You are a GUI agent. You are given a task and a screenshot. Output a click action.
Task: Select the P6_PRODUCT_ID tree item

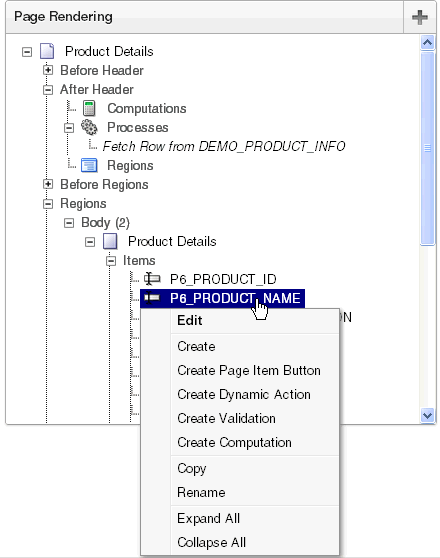click(223, 279)
